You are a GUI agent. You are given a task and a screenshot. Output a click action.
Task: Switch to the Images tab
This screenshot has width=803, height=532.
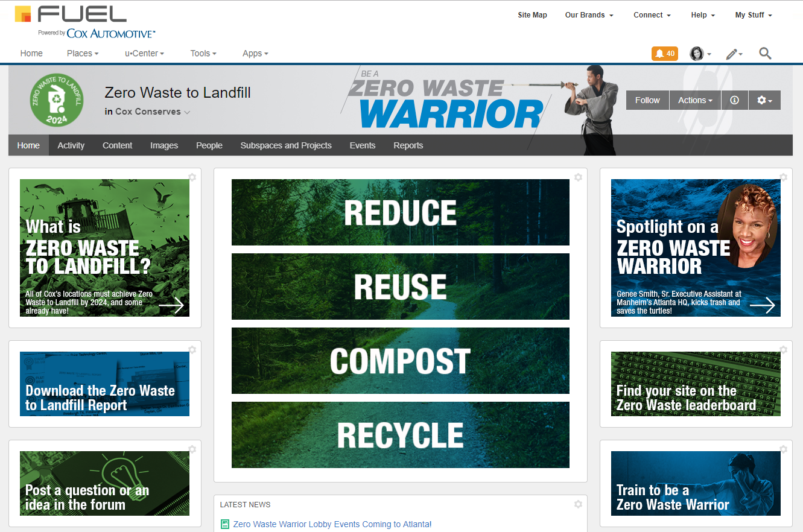point(164,145)
